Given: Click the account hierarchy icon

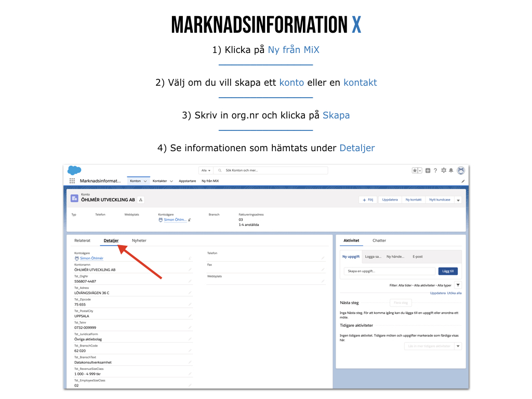Looking at the screenshot, I should click(141, 199).
